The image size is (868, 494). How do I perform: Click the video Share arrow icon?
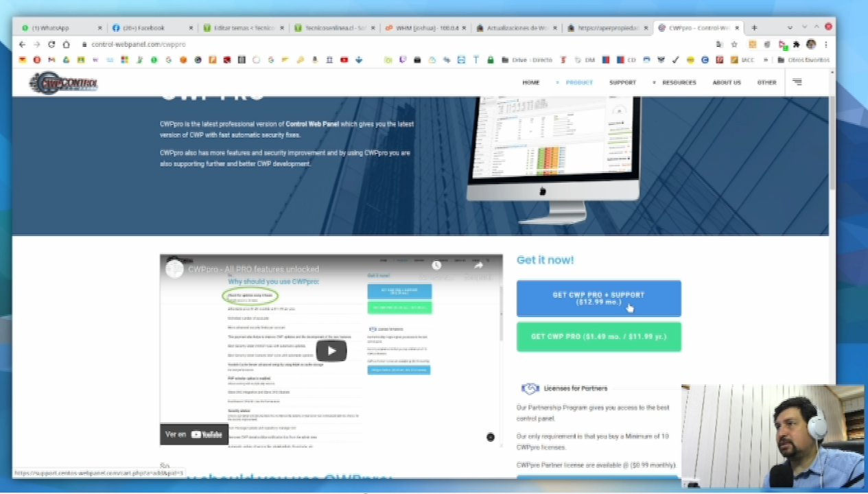click(x=478, y=265)
